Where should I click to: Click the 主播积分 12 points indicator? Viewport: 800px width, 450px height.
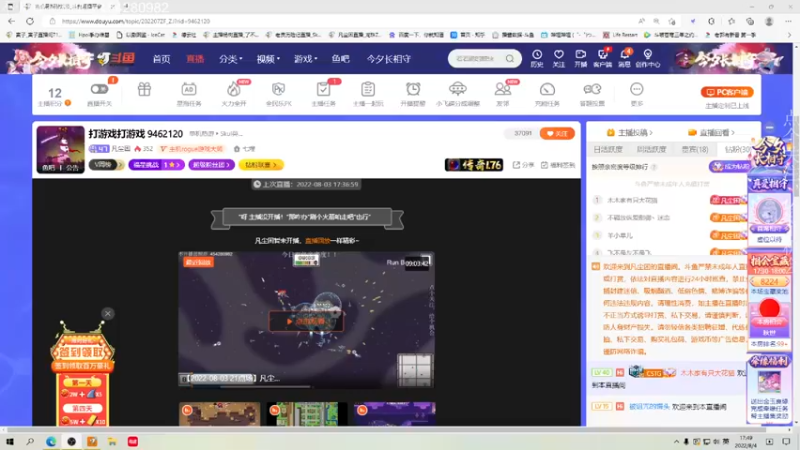pos(55,96)
